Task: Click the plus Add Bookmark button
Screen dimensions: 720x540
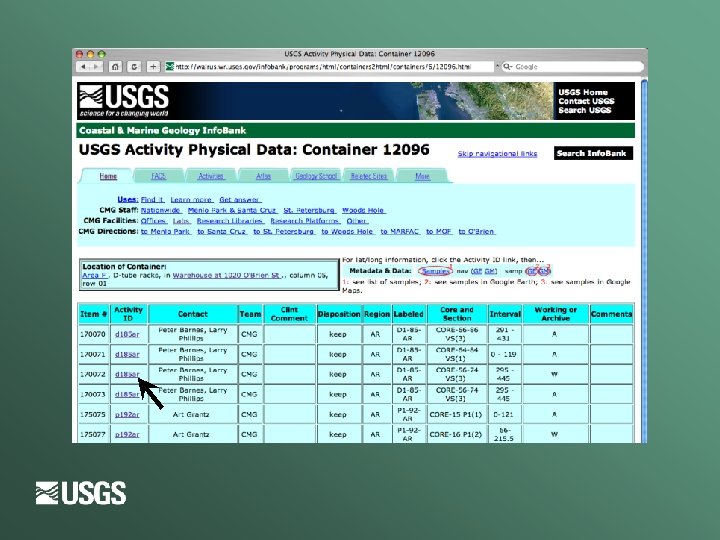Action: pos(153,67)
